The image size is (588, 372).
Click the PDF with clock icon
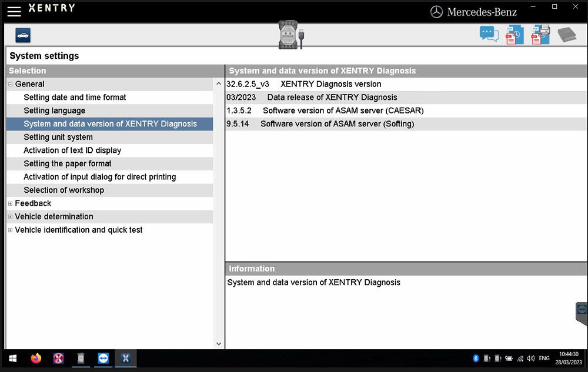[x=514, y=35]
